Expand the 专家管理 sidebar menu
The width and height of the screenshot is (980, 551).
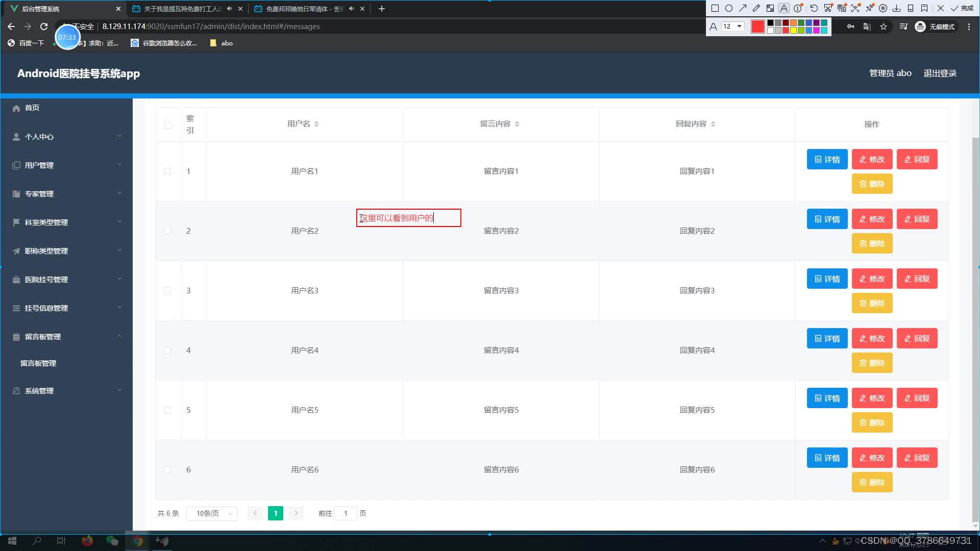(x=66, y=194)
